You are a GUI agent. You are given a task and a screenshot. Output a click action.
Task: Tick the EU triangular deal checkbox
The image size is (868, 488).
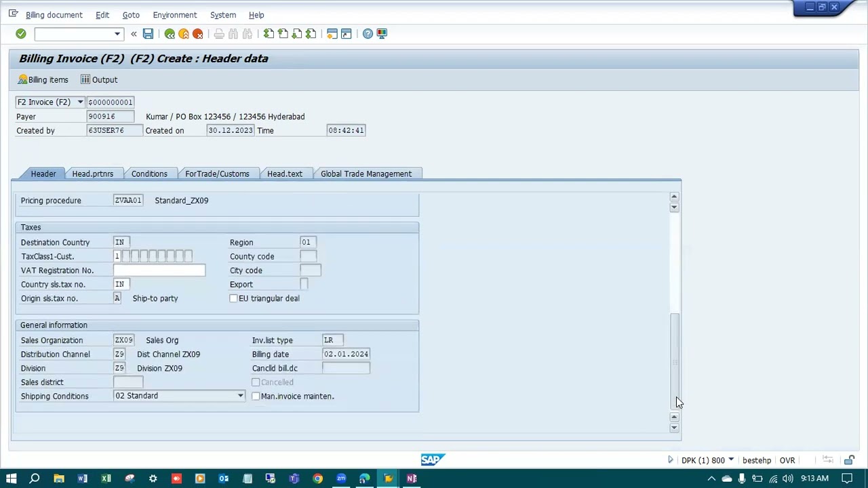pos(234,299)
